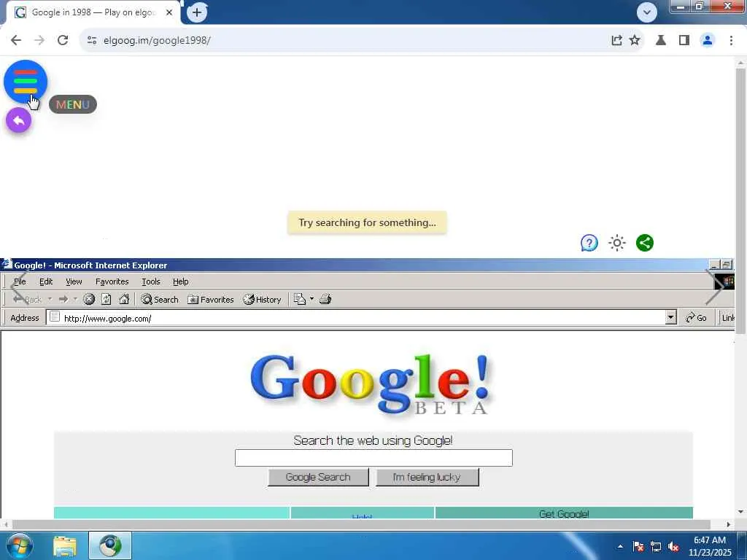Click the IE Home icon
The height and width of the screenshot is (560, 747).
pos(124,300)
